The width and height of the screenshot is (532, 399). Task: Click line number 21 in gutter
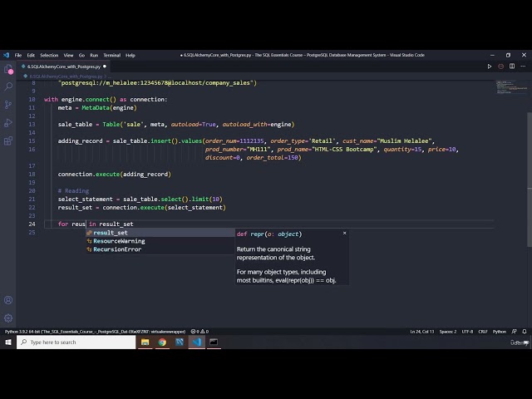(x=32, y=199)
